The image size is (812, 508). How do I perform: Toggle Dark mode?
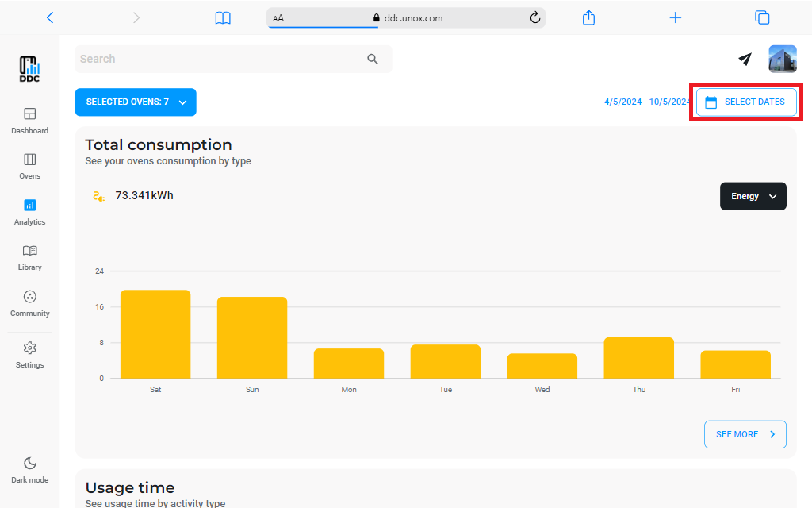pyautogui.click(x=29, y=469)
